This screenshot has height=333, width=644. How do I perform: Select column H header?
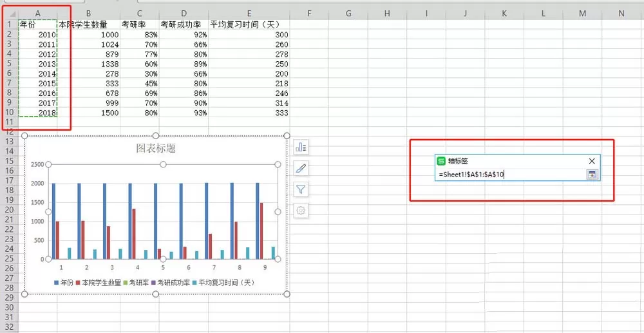(x=387, y=14)
